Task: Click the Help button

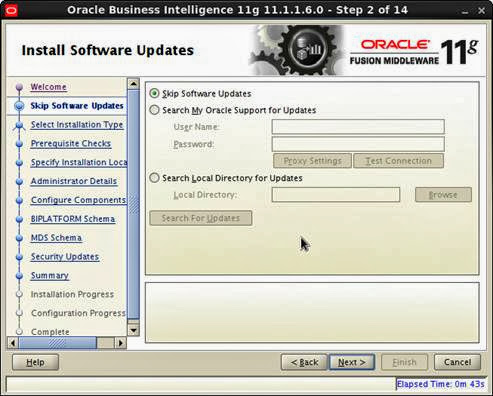Action: 35,362
